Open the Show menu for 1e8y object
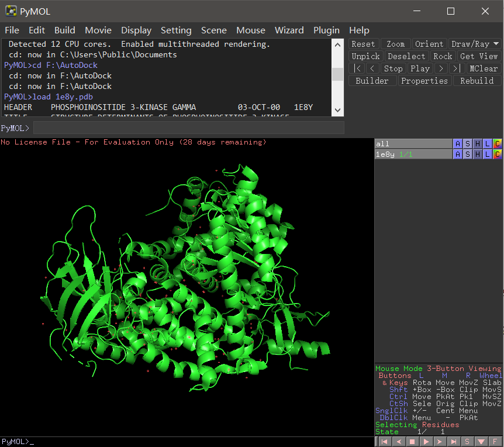 tap(468, 154)
